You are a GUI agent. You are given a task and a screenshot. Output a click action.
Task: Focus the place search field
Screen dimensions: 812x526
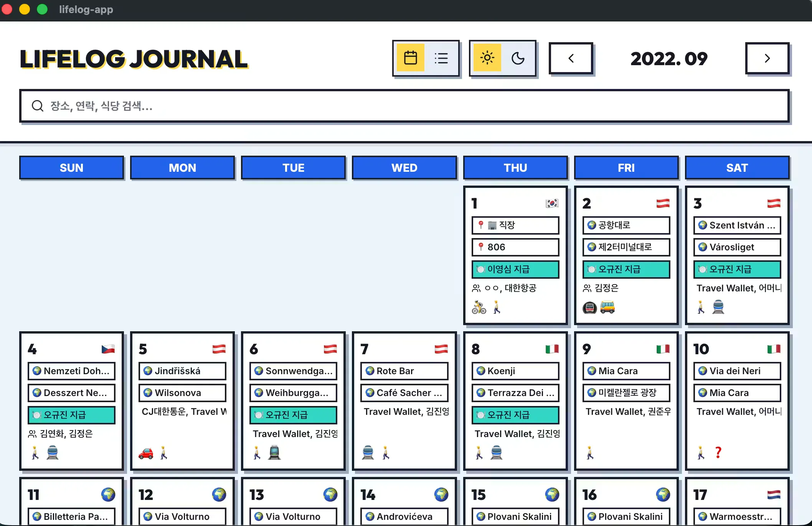[404, 106]
